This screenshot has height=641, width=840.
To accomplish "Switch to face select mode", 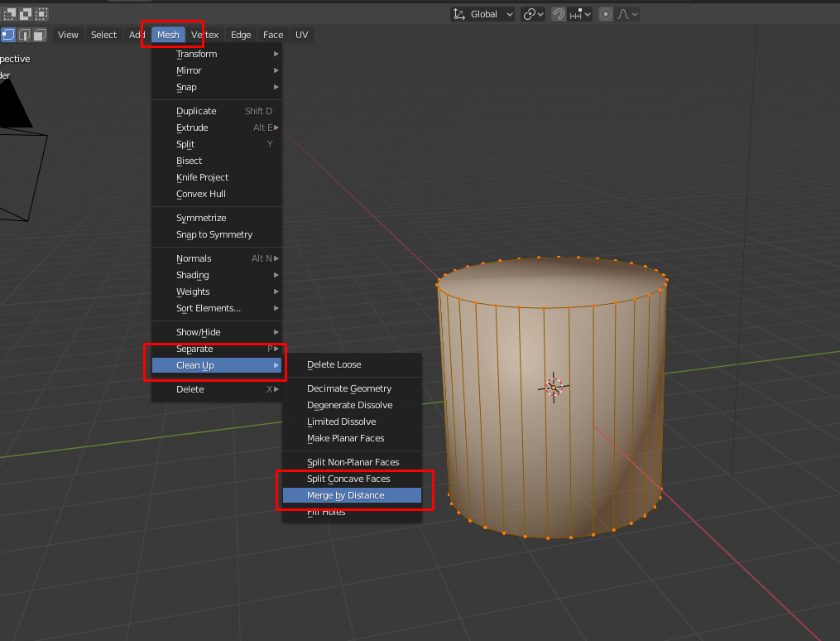I will point(41,35).
